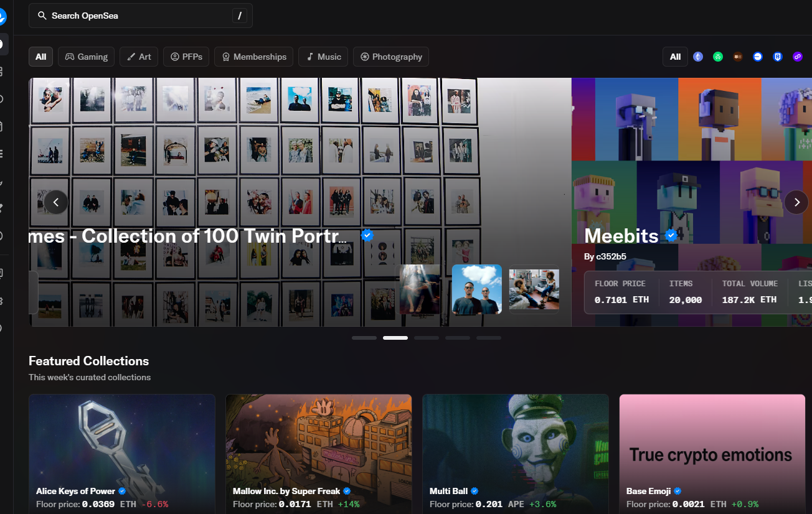Select the All chains filter button
This screenshot has width=812, height=514.
point(675,57)
